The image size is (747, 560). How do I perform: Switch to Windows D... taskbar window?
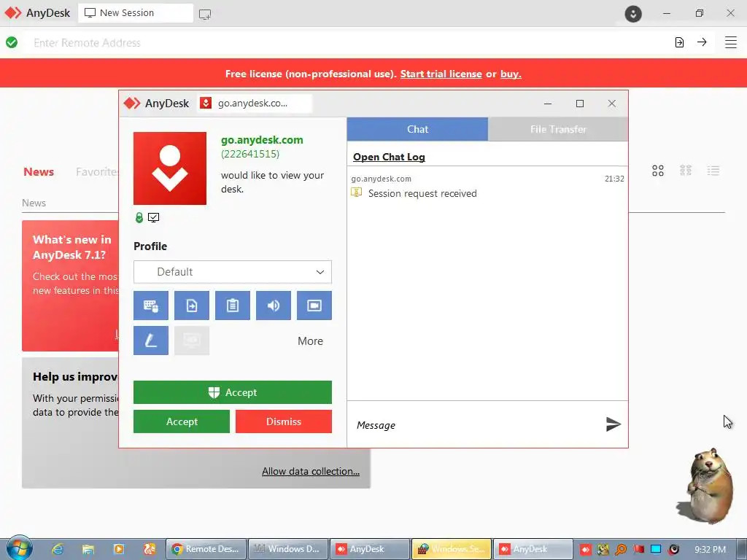288,549
